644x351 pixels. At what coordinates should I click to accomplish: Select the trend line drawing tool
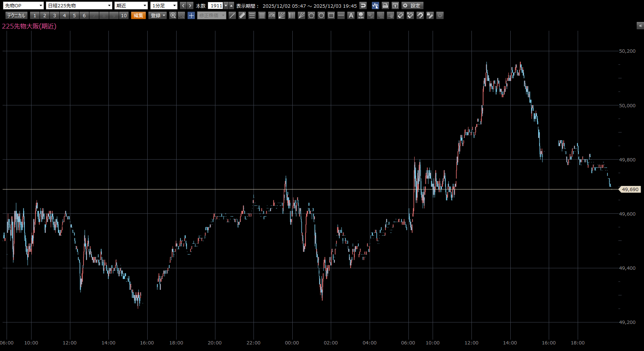[232, 15]
